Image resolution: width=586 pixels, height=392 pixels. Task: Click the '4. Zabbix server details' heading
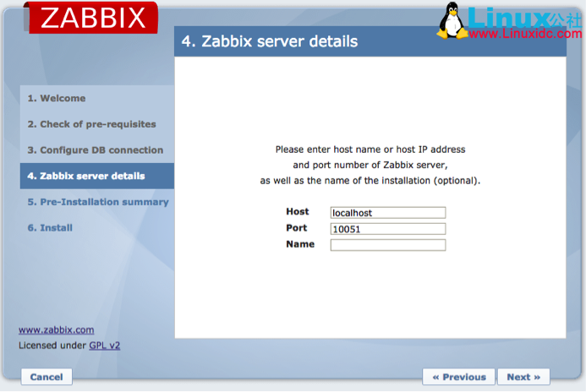(x=270, y=41)
